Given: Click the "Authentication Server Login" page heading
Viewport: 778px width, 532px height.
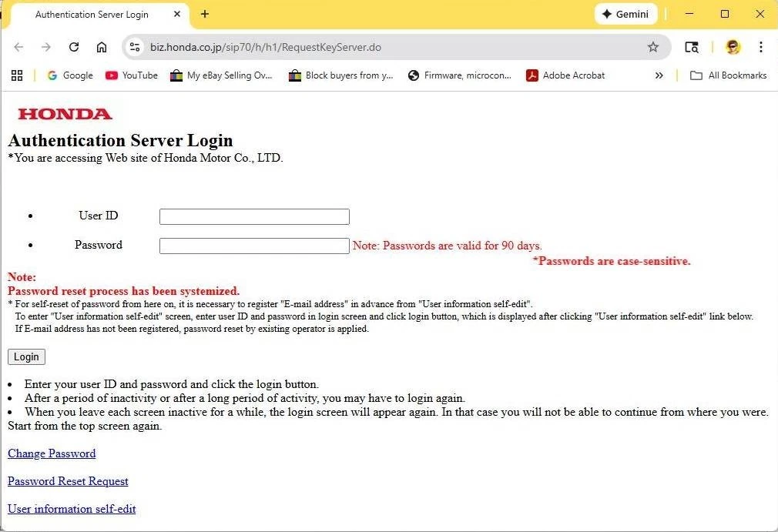Looking at the screenshot, I should click(x=121, y=140).
